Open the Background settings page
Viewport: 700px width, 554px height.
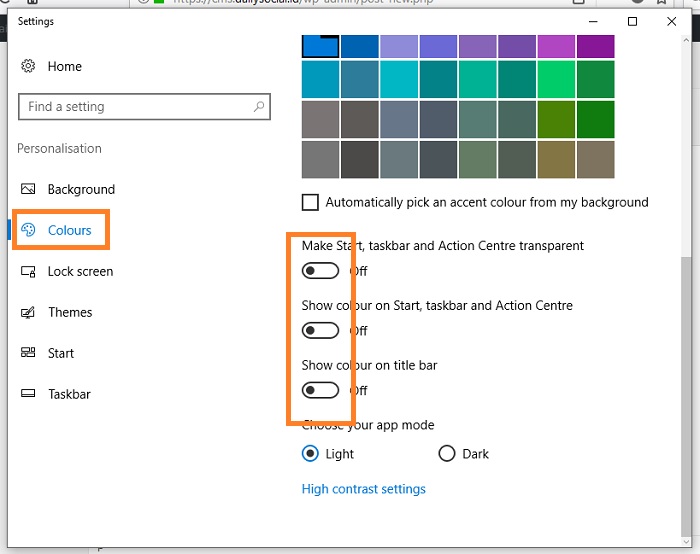[x=81, y=189]
